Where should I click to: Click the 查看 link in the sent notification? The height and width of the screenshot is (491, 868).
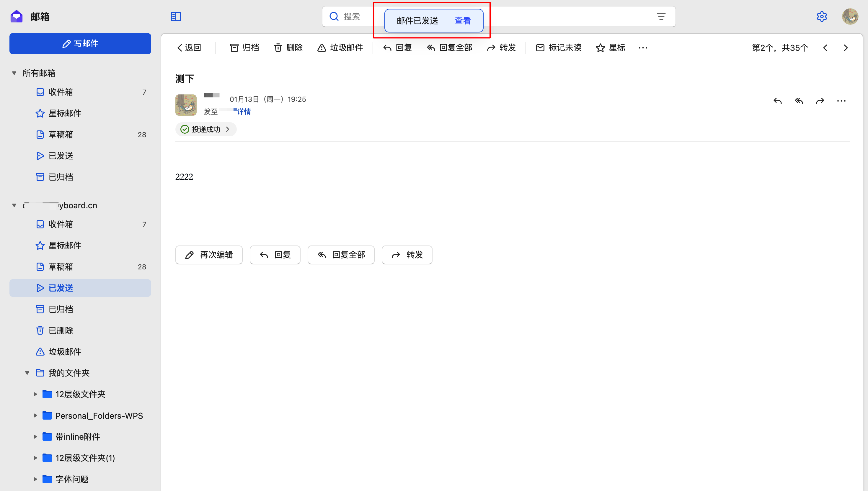(x=463, y=21)
